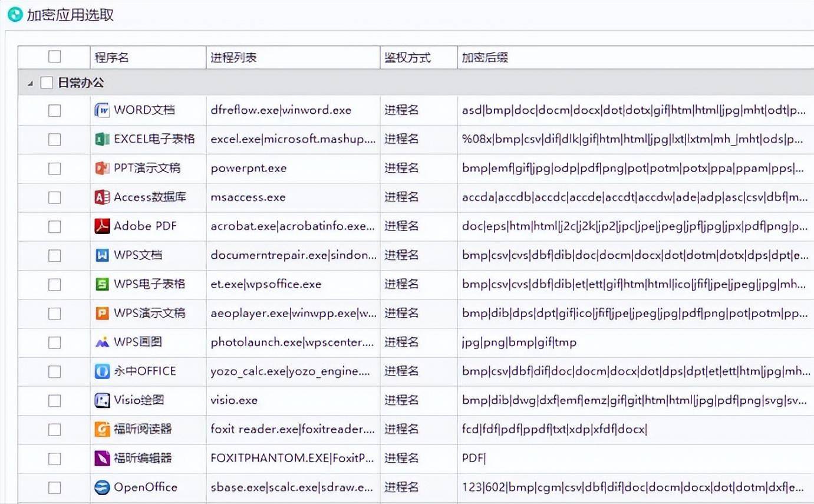This screenshot has height=504, width=814.
Task: Sort by the 程序名 column header
Action: [x=147, y=57]
